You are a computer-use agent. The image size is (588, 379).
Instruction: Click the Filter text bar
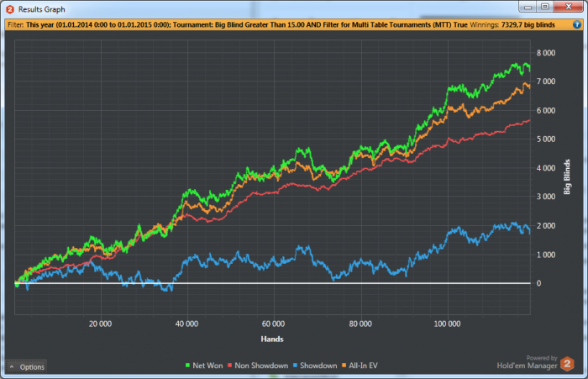294,24
